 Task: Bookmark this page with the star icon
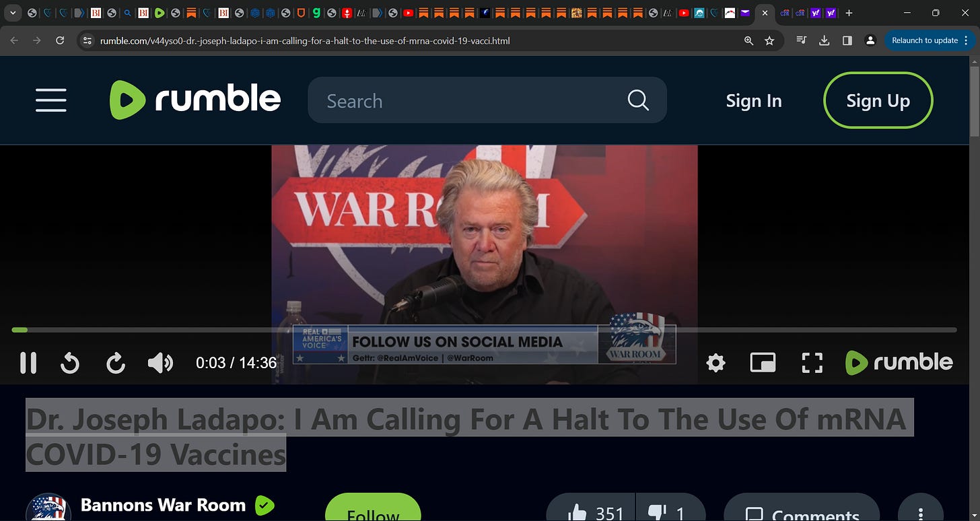tap(769, 40)
